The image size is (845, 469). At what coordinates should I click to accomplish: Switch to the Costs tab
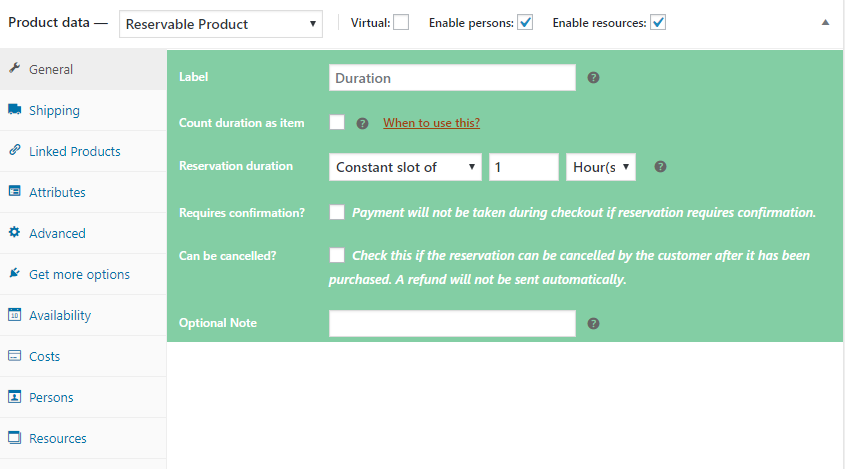(x=45, y=356)
